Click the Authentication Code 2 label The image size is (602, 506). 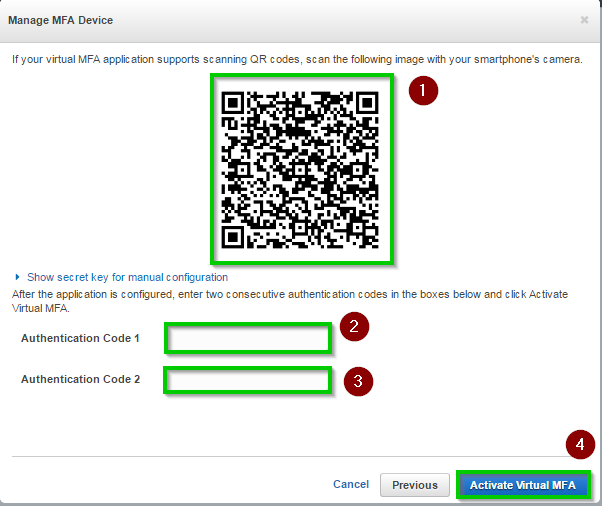point(81,379)
